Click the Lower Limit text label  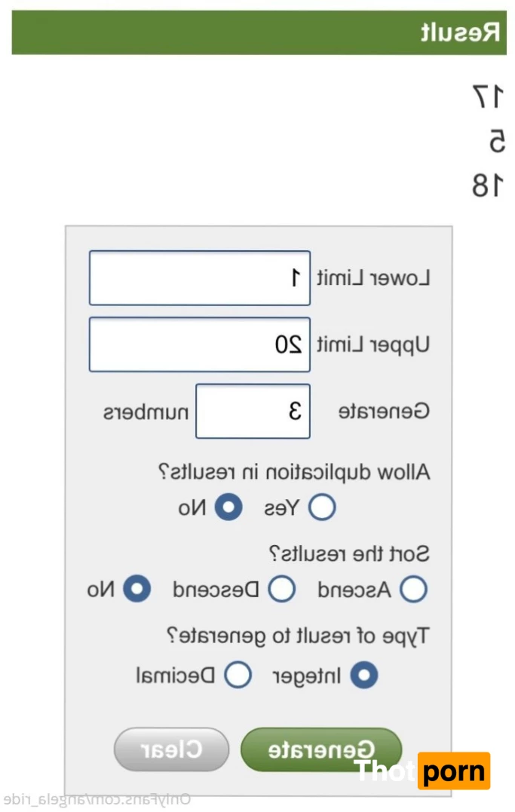[372, 278]
